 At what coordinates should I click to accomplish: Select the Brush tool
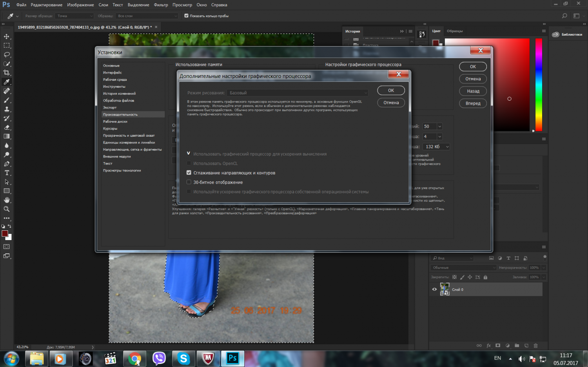pyautogui.click(x=7, y=100)
